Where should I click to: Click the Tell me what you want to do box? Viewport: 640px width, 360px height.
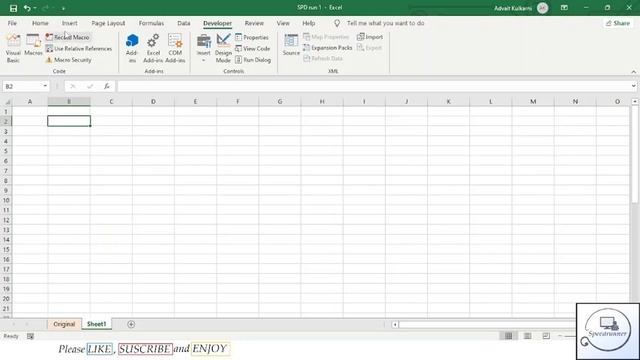(385, 23)
